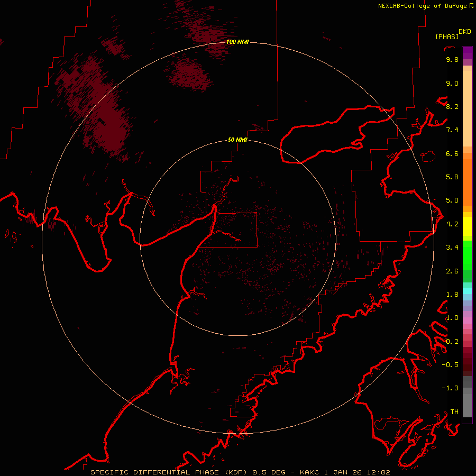Click the cyan segment of the colorbar
The height and width of the screenshot is (476, 476).
[467, 291]
